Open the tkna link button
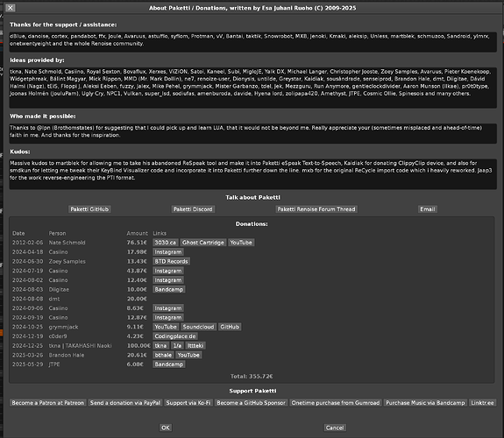The height and width of the screenshot is (438, 504). (160, 345)
